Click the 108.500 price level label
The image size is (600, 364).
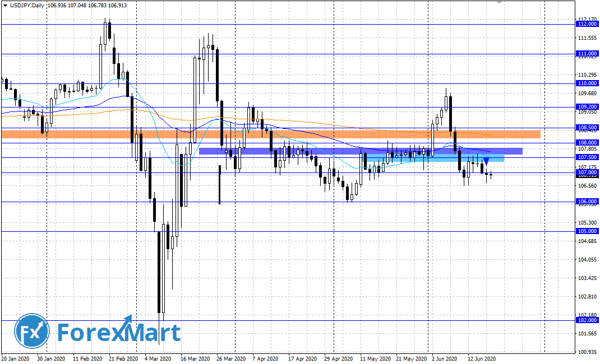tap(587, 128)
